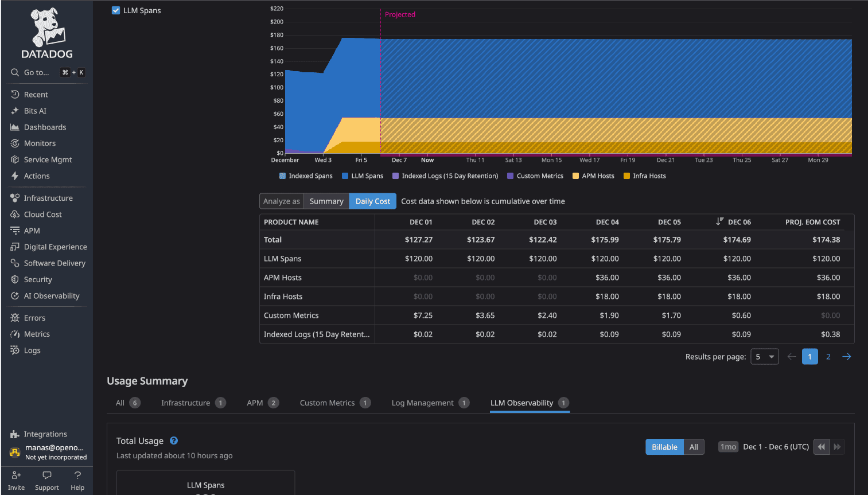Go to page 2 of the cost table
Image resolution: width=868 pixels, height=495 pixels.
click(828, 356)
